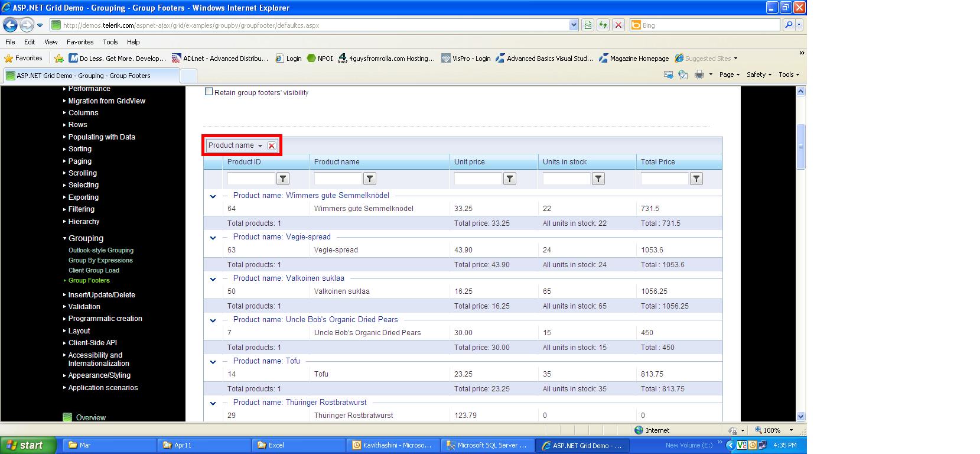Switch to the Excel taskbar window

coord(298,445)
